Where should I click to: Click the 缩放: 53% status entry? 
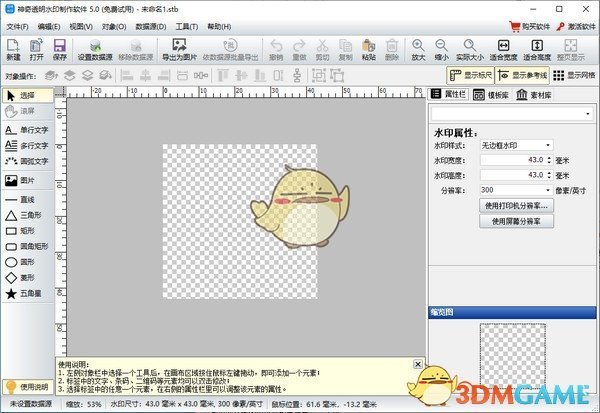click(84, 404)
